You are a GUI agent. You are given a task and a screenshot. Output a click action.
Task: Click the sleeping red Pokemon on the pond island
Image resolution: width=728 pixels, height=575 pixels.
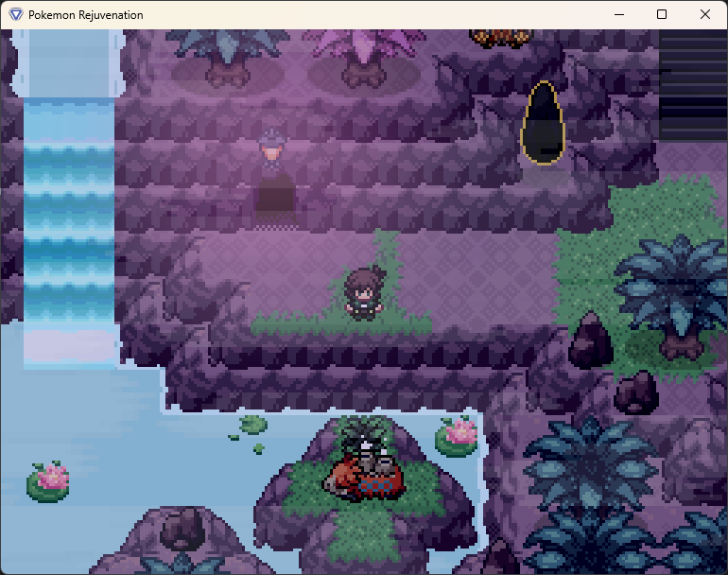(x=365, y=474)
